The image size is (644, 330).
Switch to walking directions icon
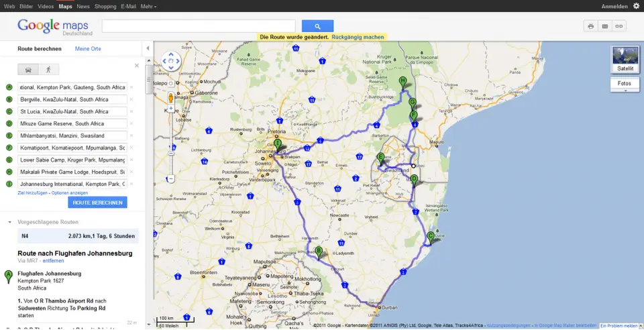(48, 69)
